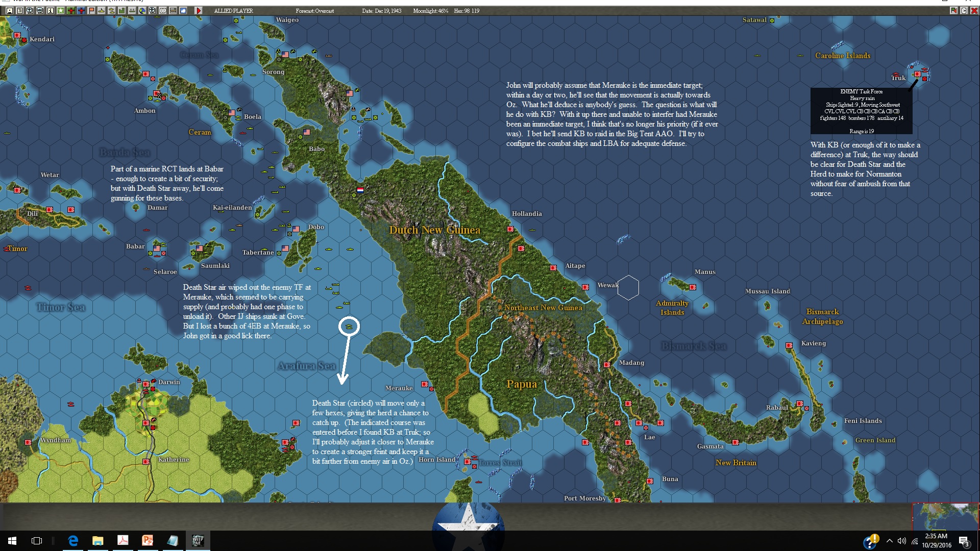Viewport: 980px width, 551px height.
Task: Select the red base icon at Kavieng
Action: (x=789, y=345)
